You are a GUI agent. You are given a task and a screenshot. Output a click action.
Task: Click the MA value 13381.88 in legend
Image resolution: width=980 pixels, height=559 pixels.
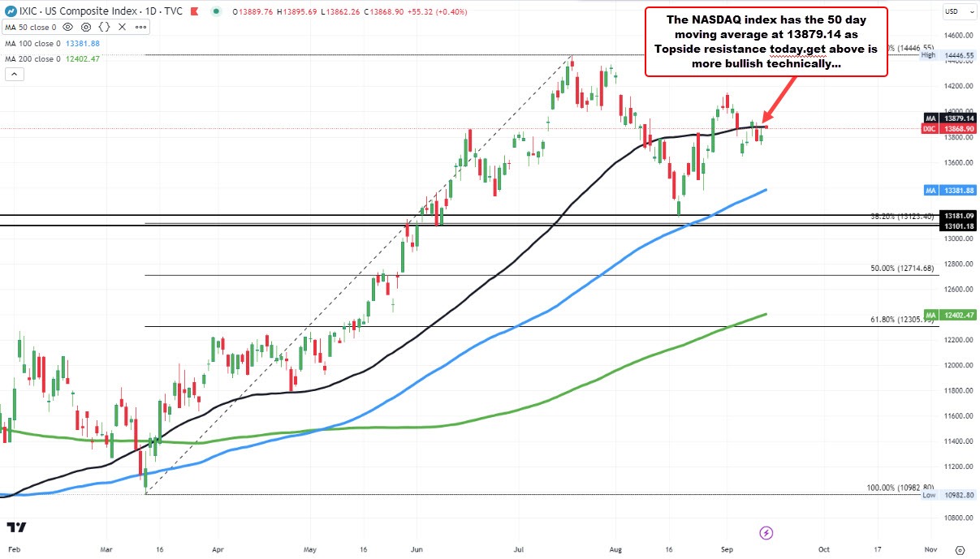point(82,43)
